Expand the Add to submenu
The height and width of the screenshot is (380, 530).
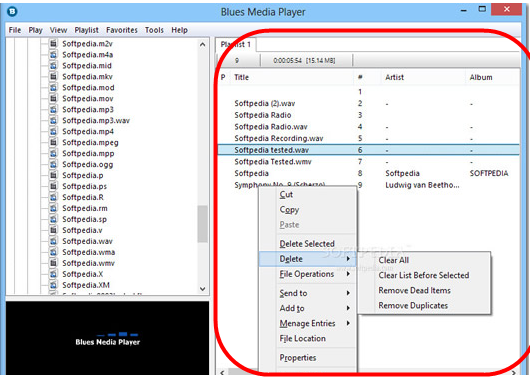308,308
